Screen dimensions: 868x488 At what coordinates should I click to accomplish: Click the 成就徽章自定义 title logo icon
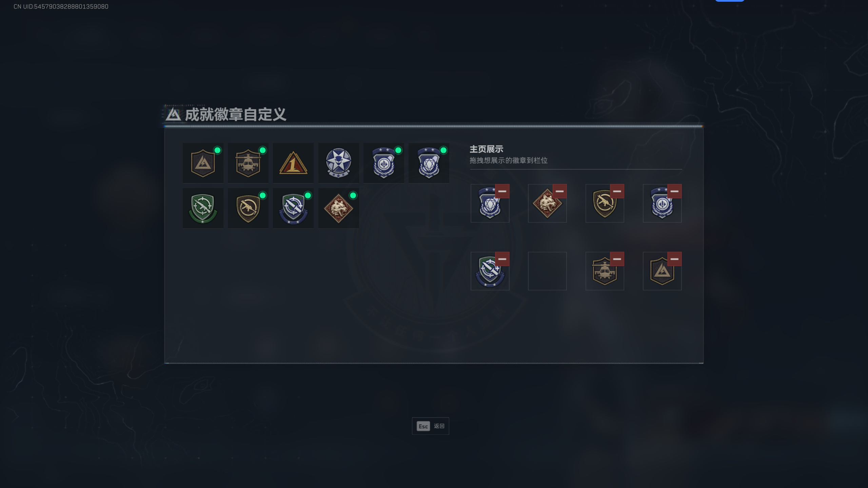pyautogui.click(x=173, y=115)
